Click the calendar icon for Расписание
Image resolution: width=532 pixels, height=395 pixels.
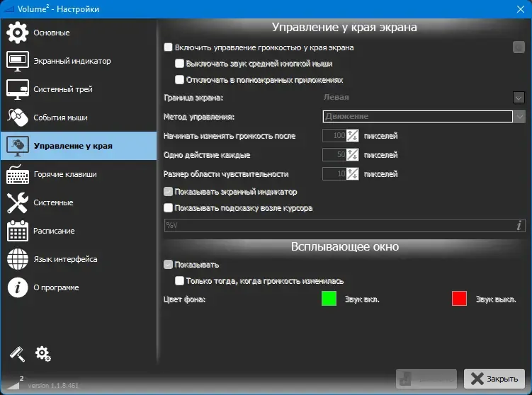point(17,231)
